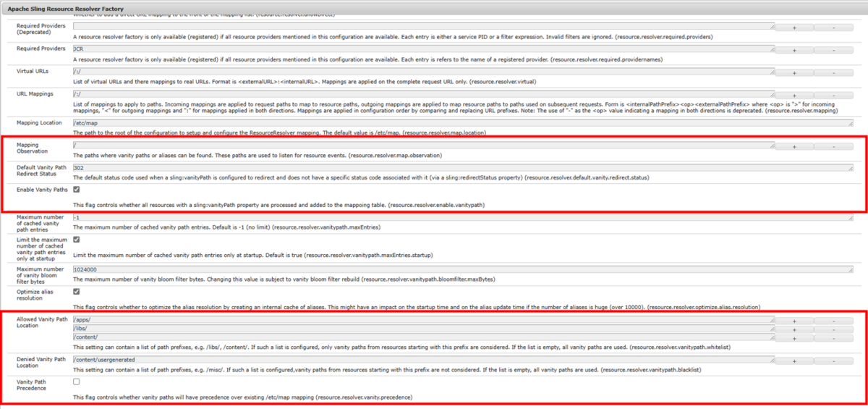Remove entry from Required Providers (Deprecated) list
This screenshot has width=868, height=409.
[x=833, y=28]
